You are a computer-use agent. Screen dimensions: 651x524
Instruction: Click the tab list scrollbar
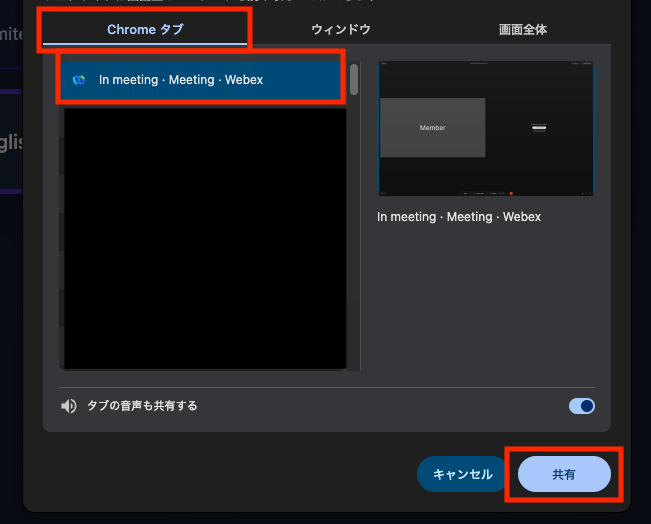[354, 79]
